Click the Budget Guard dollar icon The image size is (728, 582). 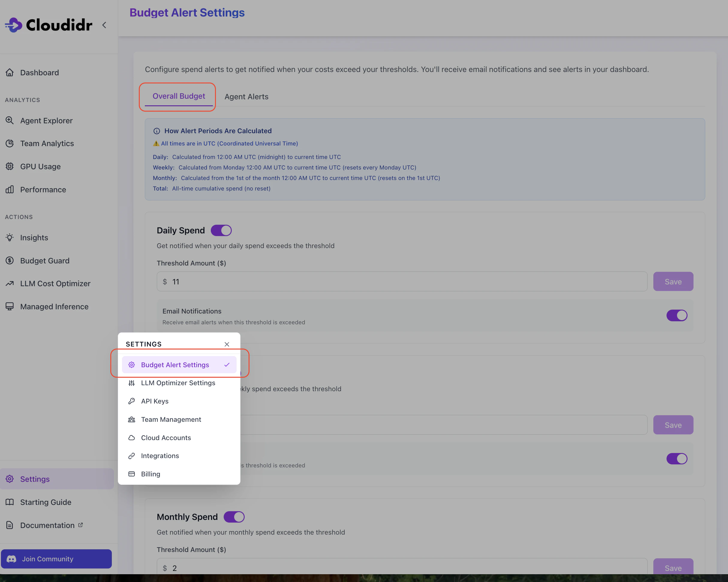tap(10, 261)
